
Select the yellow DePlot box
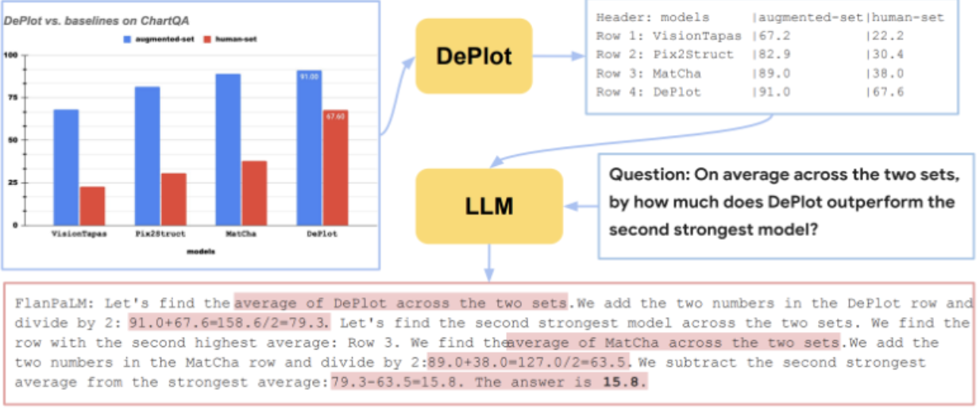[x=473, y=56]
